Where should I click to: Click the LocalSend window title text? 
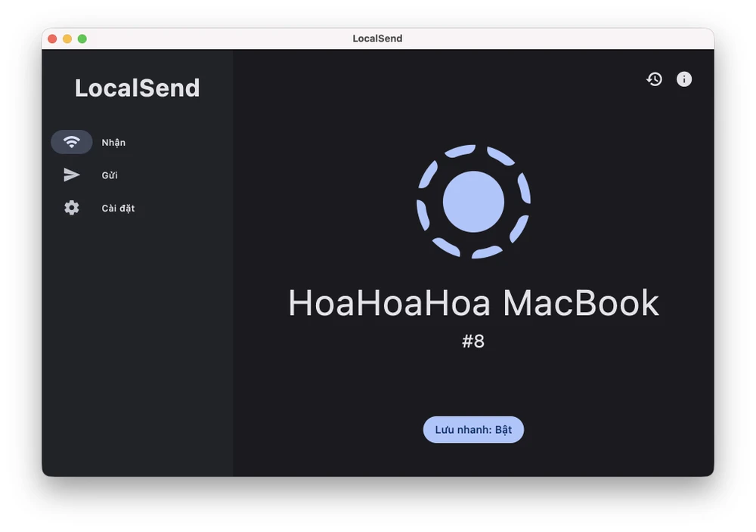coord(377,39)
